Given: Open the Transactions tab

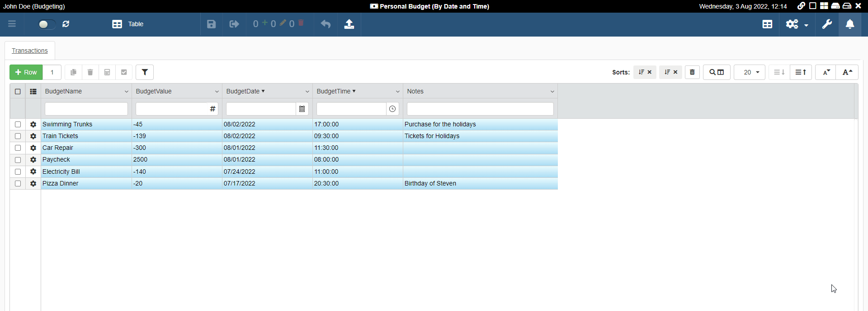Looking at the screenshot, I should click(30, 51).
